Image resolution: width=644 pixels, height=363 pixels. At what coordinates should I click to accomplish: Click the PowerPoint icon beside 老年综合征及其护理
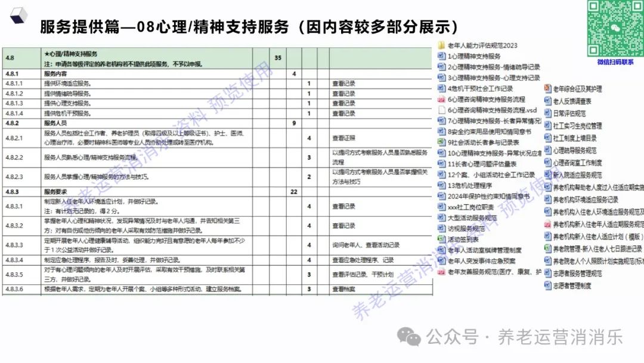[x=547, y=88]
